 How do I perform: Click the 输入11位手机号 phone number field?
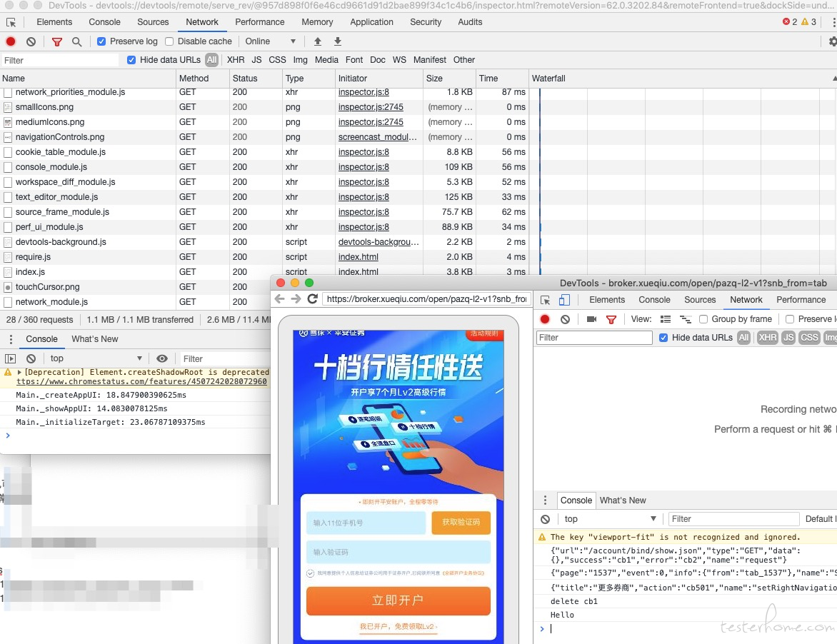366,523
